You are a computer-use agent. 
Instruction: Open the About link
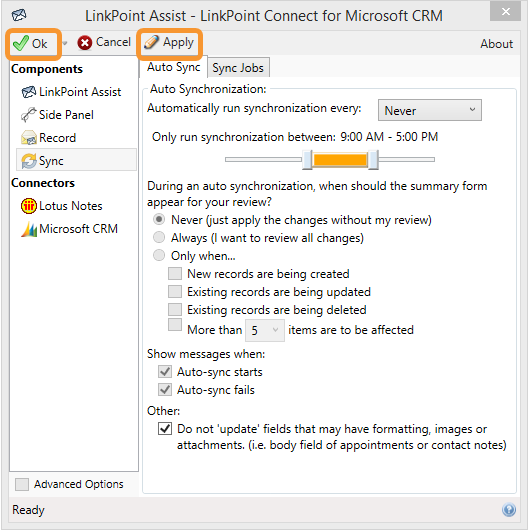[496, 44]
